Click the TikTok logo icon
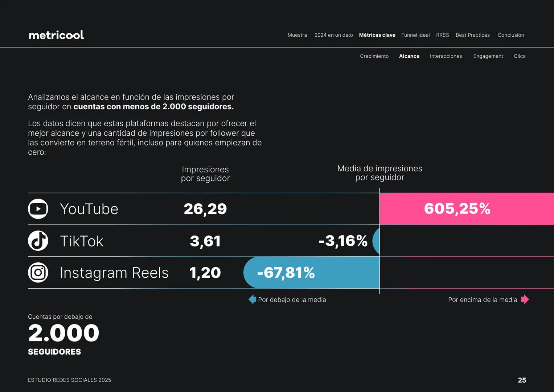The width and height of the screenshot is (554, 392). tap(38, 241)
